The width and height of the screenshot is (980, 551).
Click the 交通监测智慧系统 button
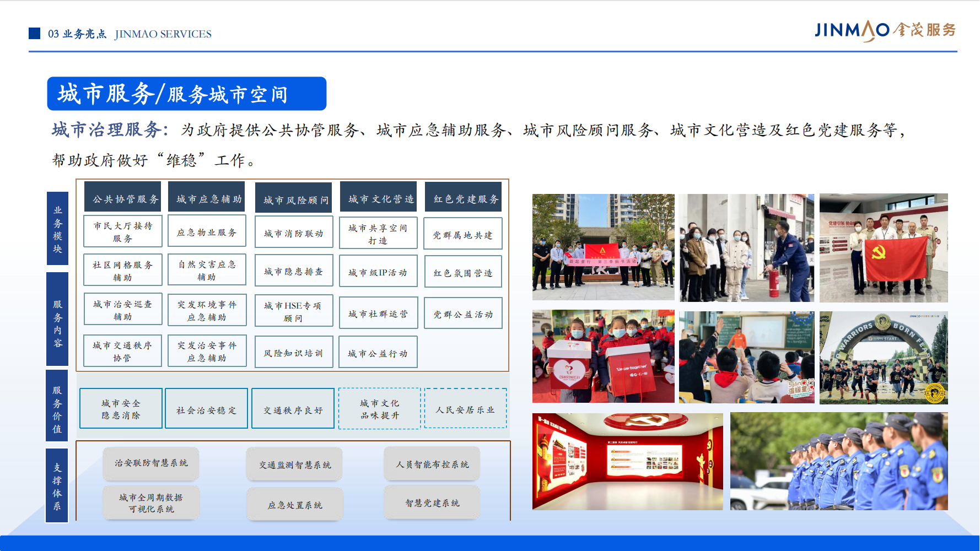(295, 464)
